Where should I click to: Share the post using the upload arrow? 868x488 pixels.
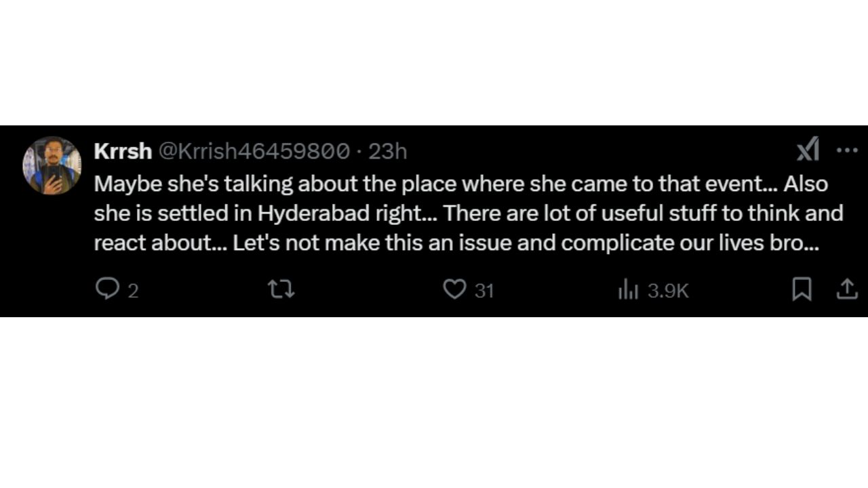point(846,289)
